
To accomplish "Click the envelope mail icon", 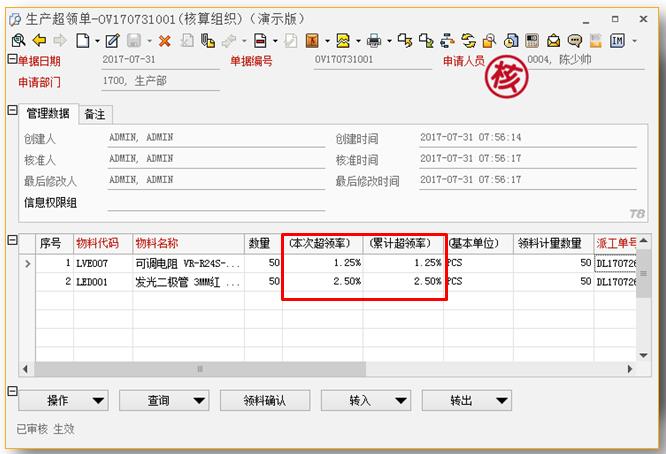I will [x=553, y=41].
